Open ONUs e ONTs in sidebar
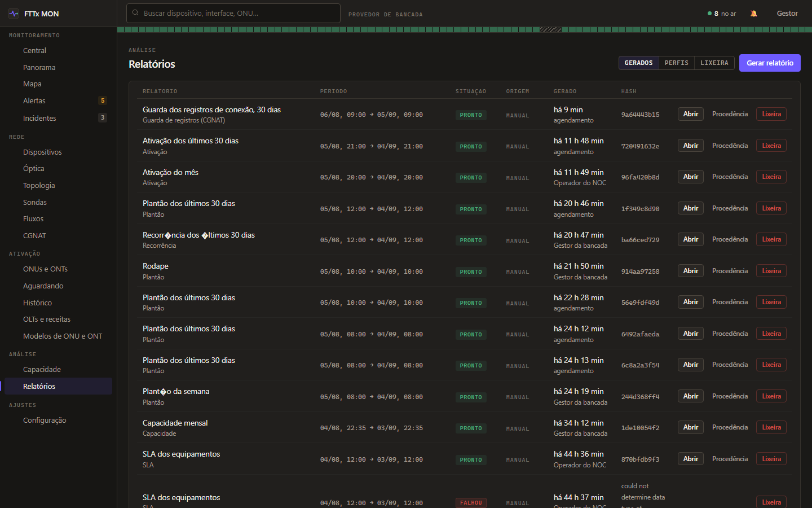Viewport: 812px width, 508px height. tap(58, 269)
